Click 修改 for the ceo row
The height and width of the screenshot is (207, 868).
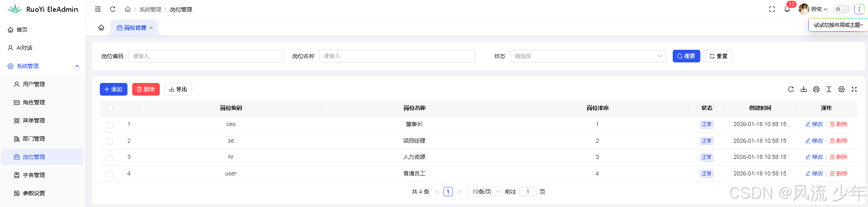tap(814, 124)
